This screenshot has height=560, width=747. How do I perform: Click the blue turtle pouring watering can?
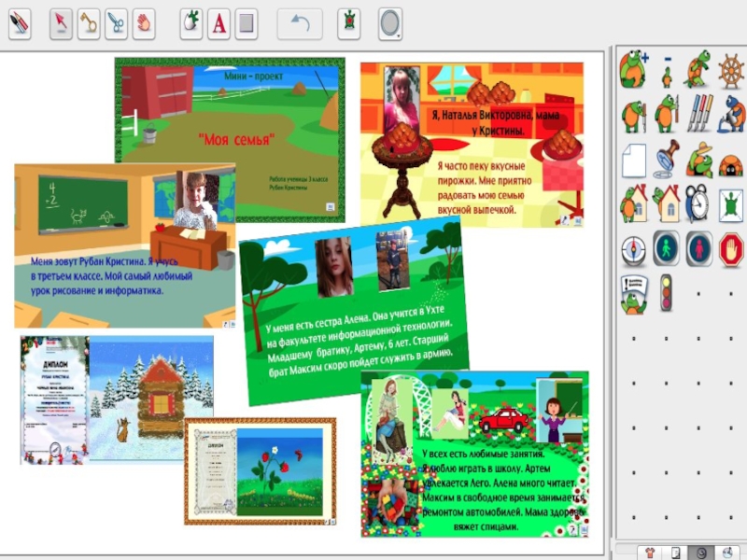[x=732, y=114]
